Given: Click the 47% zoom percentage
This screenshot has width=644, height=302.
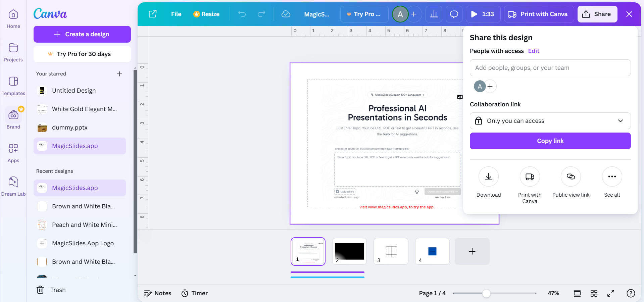Looking at the screenshot, I should [553, 293].
